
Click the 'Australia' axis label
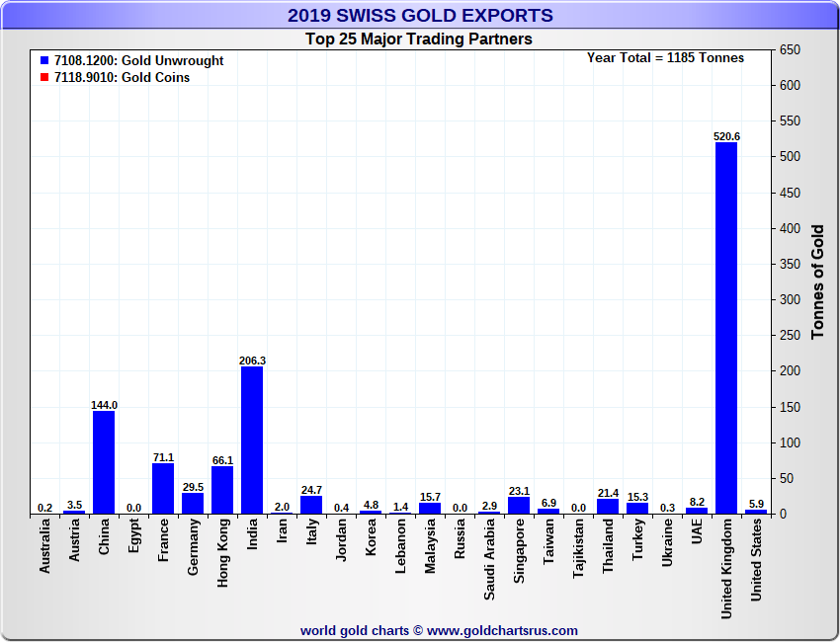pos(44,545)
